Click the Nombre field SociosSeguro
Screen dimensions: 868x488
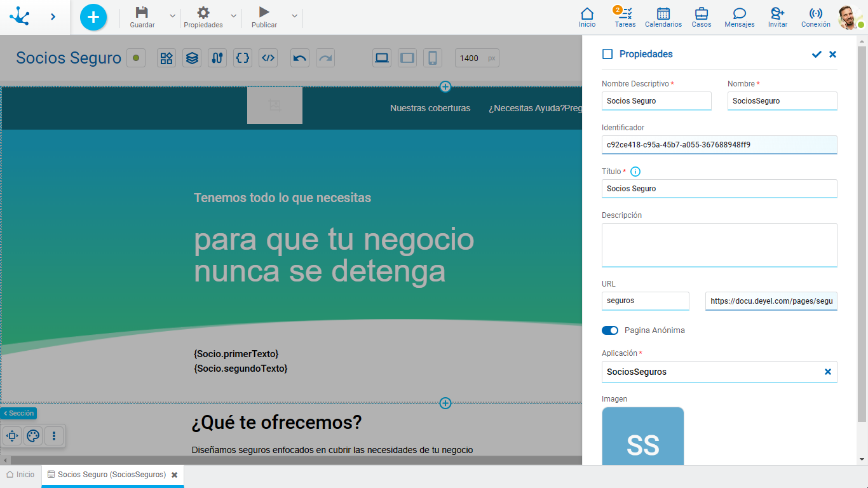click(x=782, y=101)
